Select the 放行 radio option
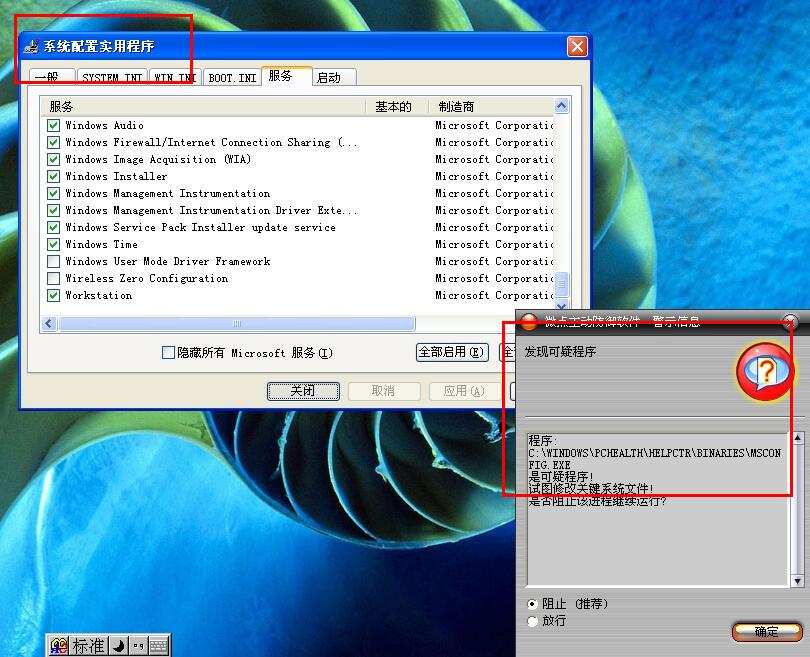The width and height of the screenshot is (810, 657). [x=532, y=621]
